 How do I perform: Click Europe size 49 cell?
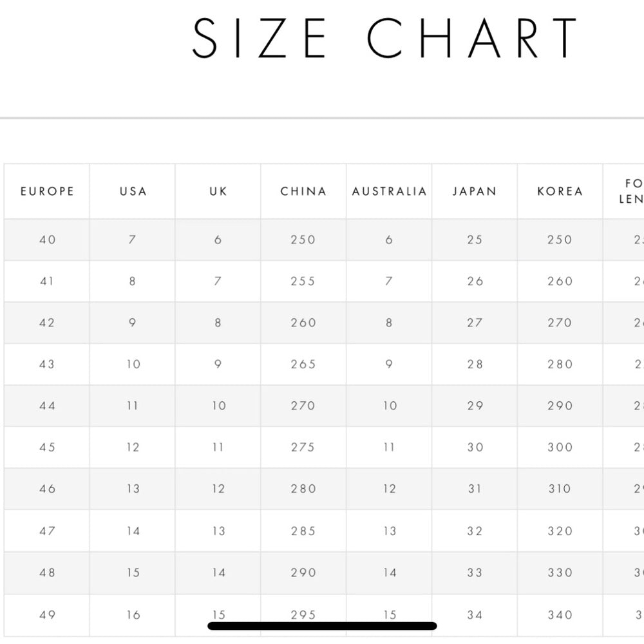(47, 615)
